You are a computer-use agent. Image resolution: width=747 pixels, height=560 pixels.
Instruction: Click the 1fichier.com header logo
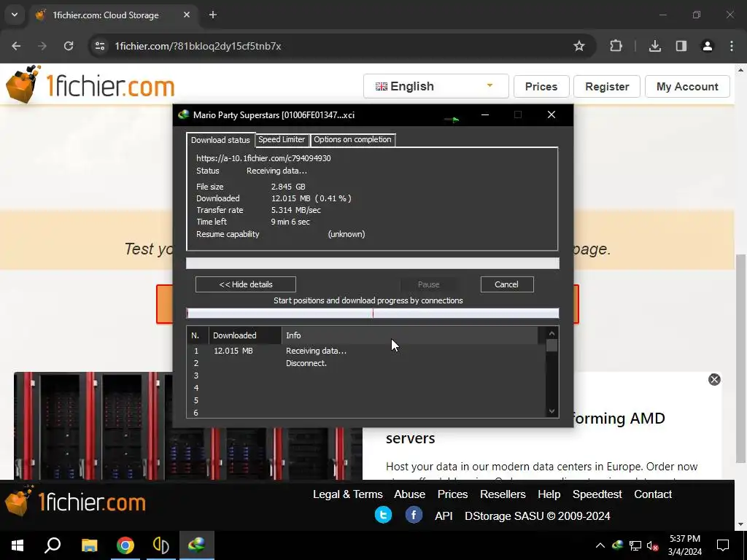tap(90, 85)
